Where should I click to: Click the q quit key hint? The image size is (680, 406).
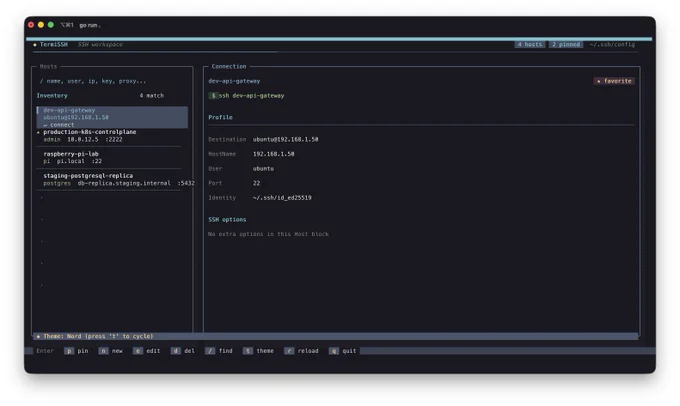pos(342,351)
